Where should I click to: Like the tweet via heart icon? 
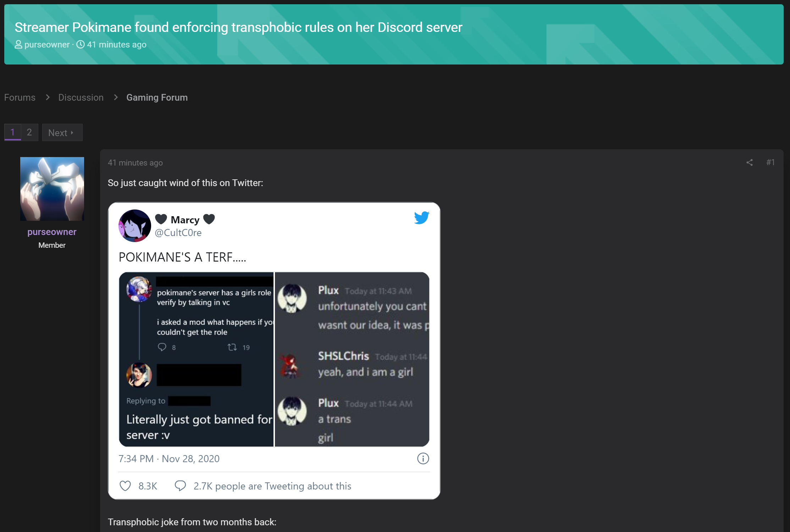point(125,486)
